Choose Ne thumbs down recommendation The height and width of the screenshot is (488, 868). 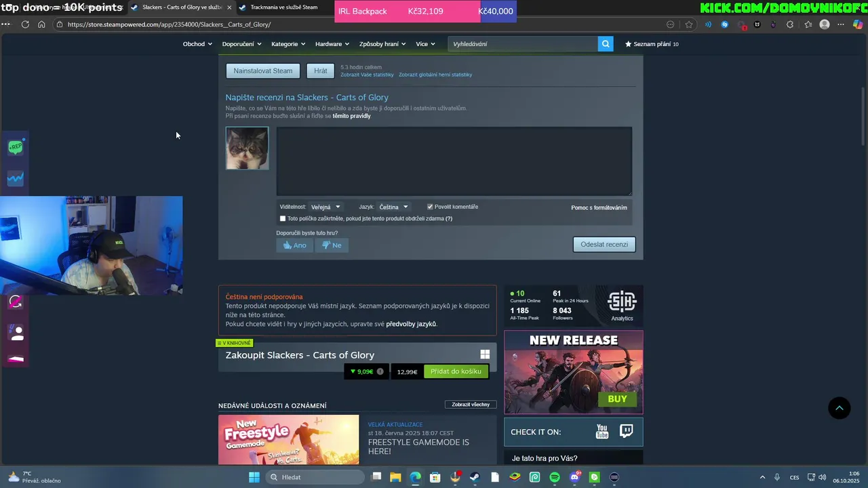point(332,245)
